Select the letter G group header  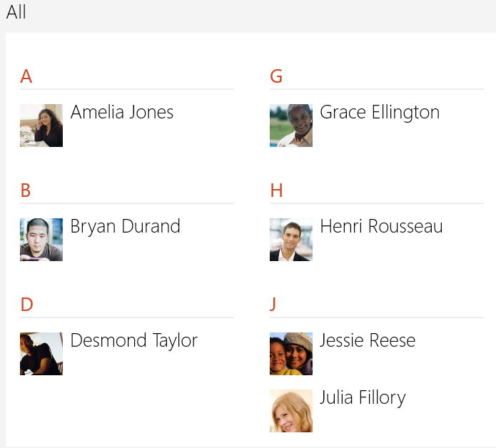coord(276,76)
